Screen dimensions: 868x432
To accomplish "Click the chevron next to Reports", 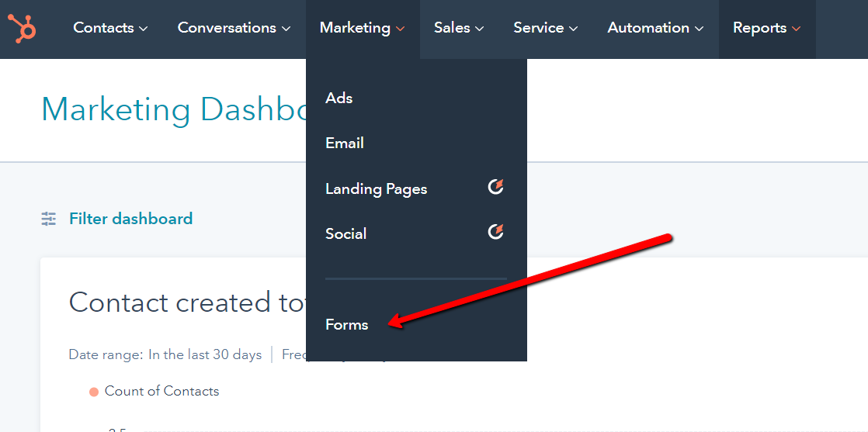I will [796, 29].
